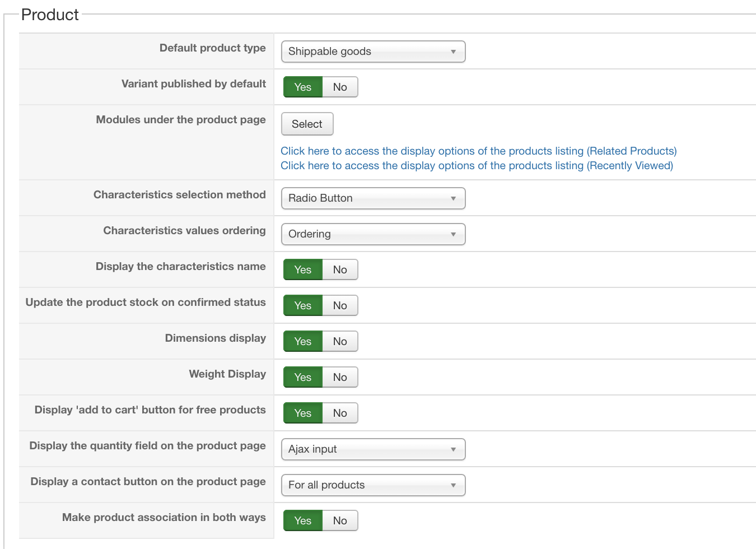
Task: Click Yes for Dimensions display
Action: coord(303,342)
